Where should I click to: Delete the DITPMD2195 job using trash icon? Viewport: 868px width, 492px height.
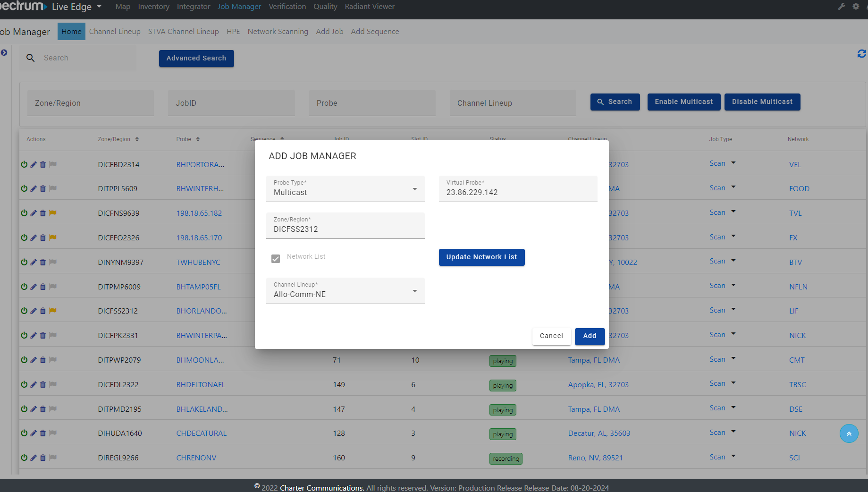43,409
